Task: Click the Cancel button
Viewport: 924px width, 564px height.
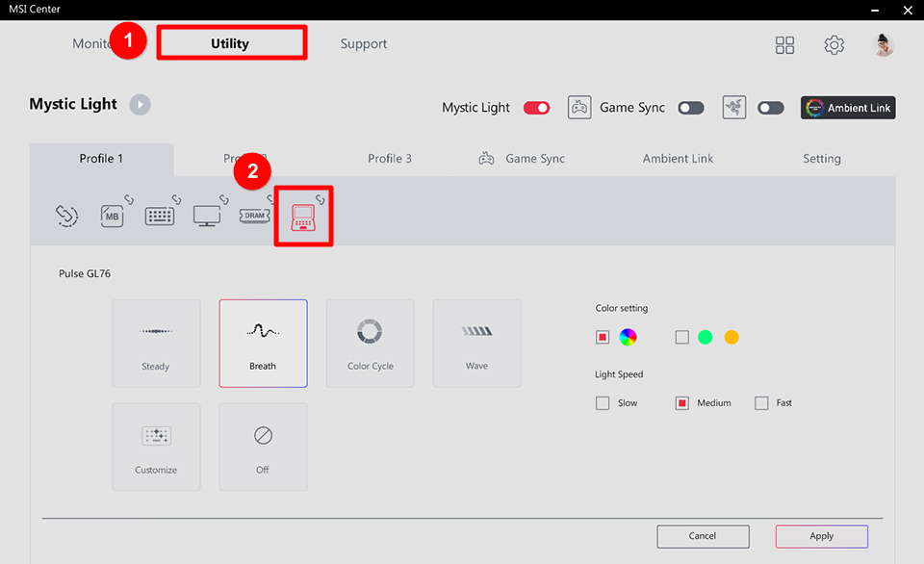Action: [x=703, y=536]
